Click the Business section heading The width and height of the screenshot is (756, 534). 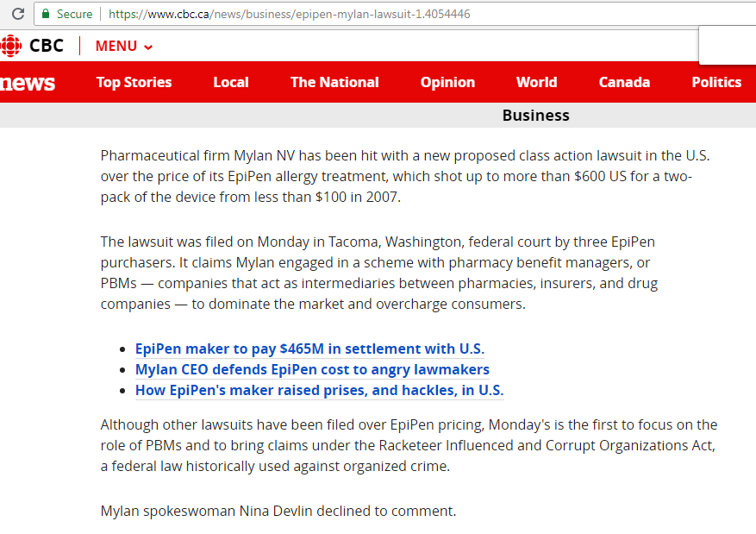click(535, 116)
